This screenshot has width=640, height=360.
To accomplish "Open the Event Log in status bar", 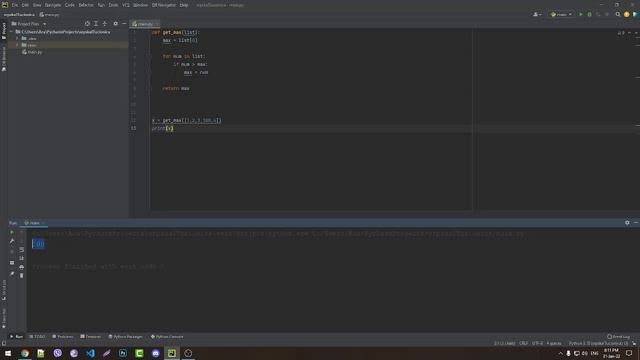I will pyautogui.click(x=618, y=337).
